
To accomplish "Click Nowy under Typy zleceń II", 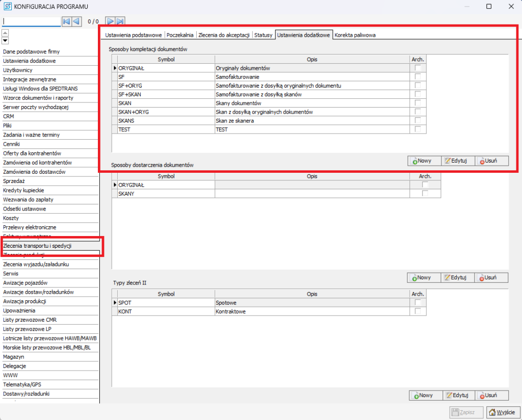I will [x=426, y=395].
